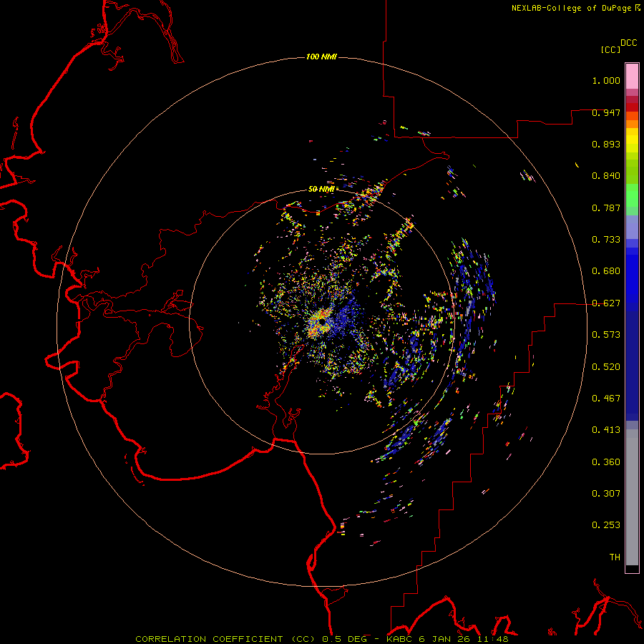This screenshot has height=644, width=644.
Task: Click the TH threshold label
Action: [615, 557]
